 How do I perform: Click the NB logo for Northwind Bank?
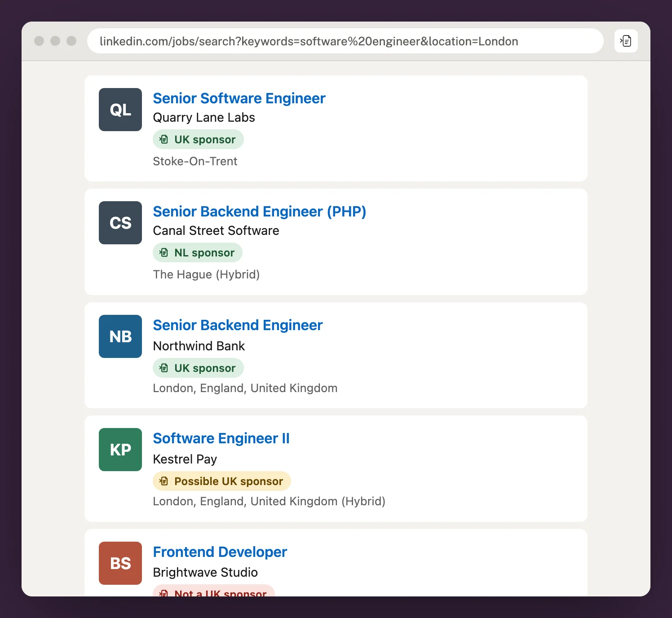(x=120, y=336)
